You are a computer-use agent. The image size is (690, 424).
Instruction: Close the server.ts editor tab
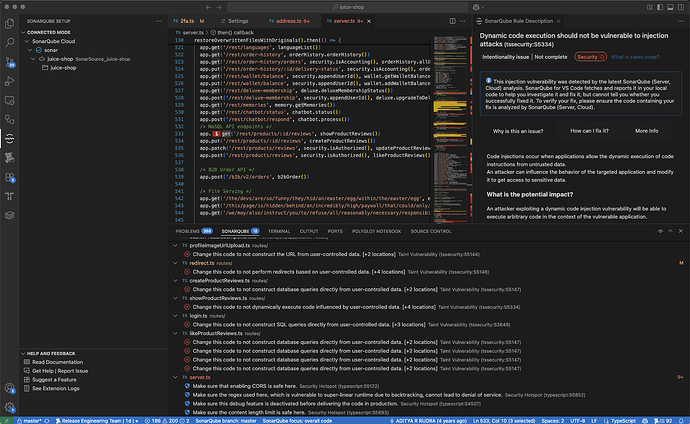(369, 21)
